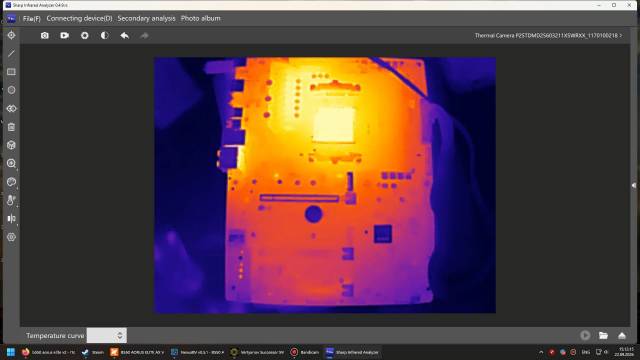Click the app logo beside the File menu

[11, 18]
